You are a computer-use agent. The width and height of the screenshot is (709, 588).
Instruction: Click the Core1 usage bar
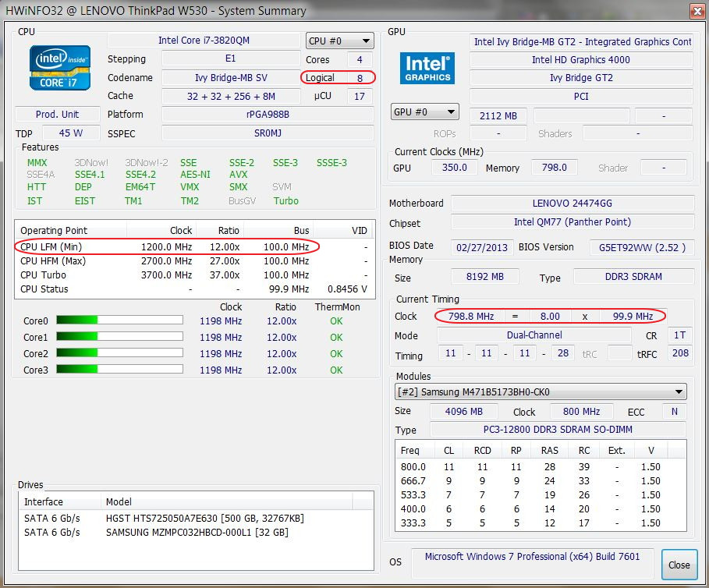(120, 337)
